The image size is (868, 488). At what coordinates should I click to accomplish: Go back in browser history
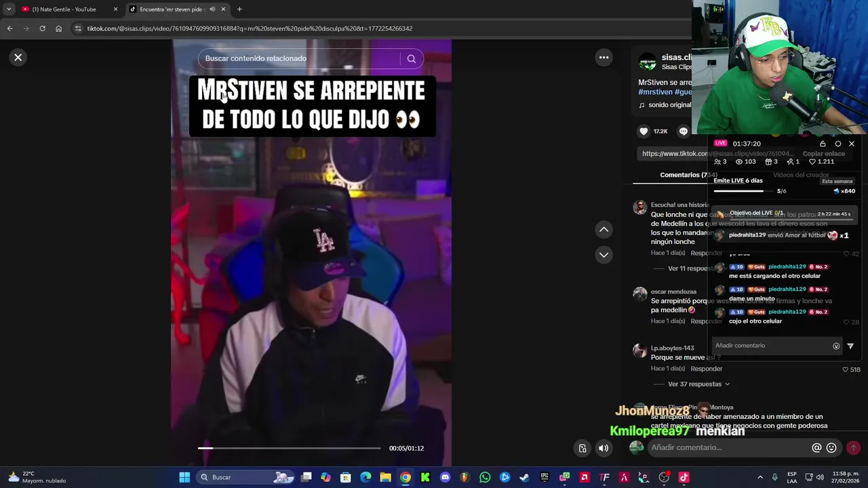9,28
